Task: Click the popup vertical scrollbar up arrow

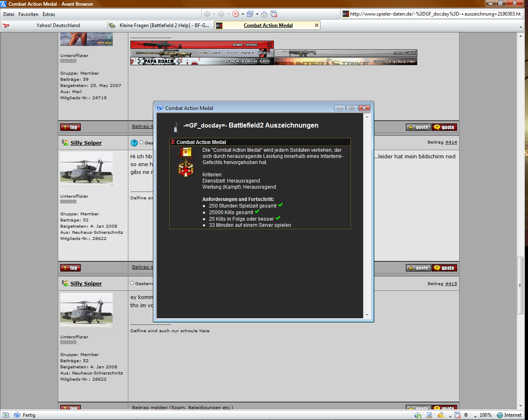Action: click(x=367, y=117)
